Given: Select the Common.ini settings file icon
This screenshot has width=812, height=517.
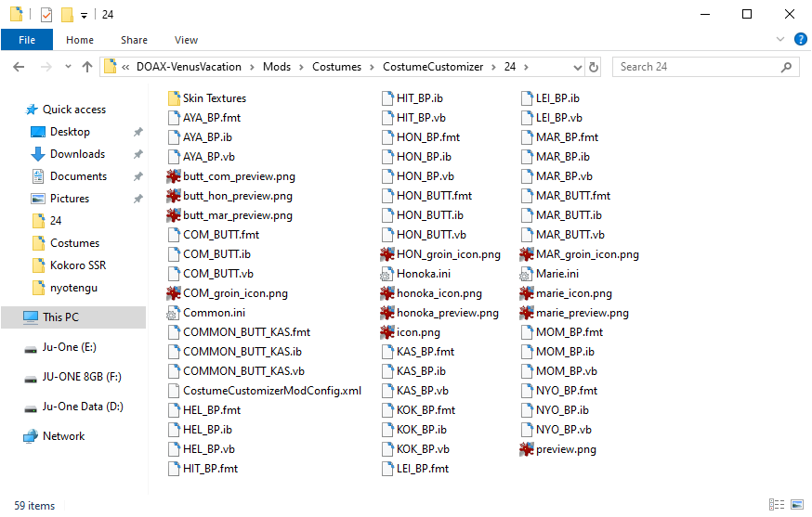Looking at the screenshot, I should [x=173, y=313].
